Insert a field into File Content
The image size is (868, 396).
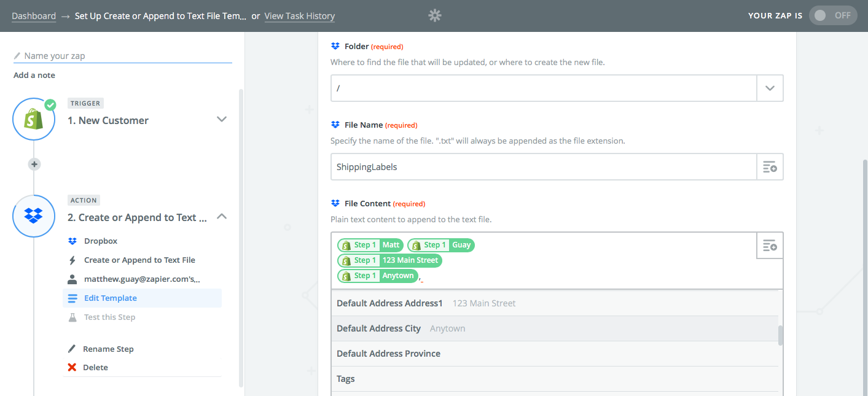coord(770,246)
